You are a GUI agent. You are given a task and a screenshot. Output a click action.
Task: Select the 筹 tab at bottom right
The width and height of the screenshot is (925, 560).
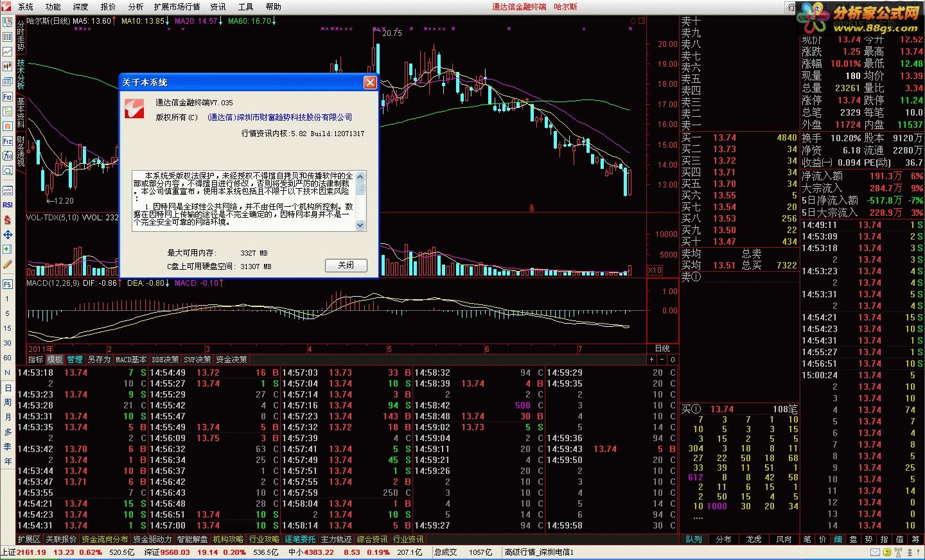(x=916, y=539)
